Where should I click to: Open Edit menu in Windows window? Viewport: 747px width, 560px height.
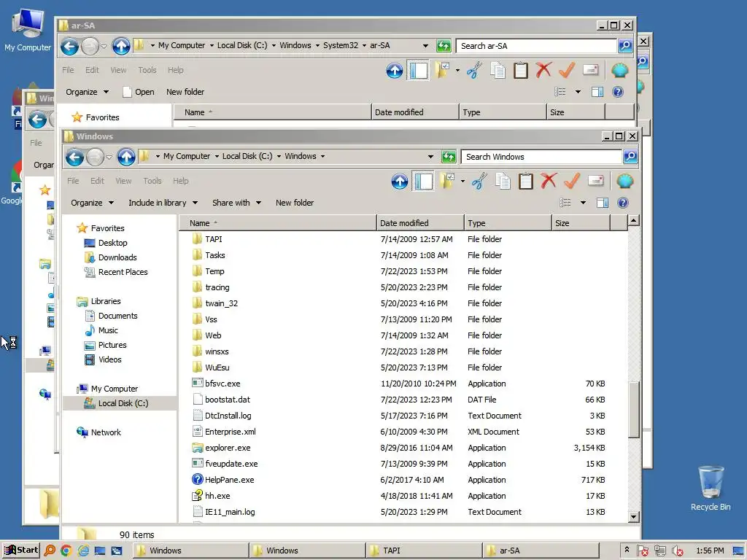[x=97, y=181]
